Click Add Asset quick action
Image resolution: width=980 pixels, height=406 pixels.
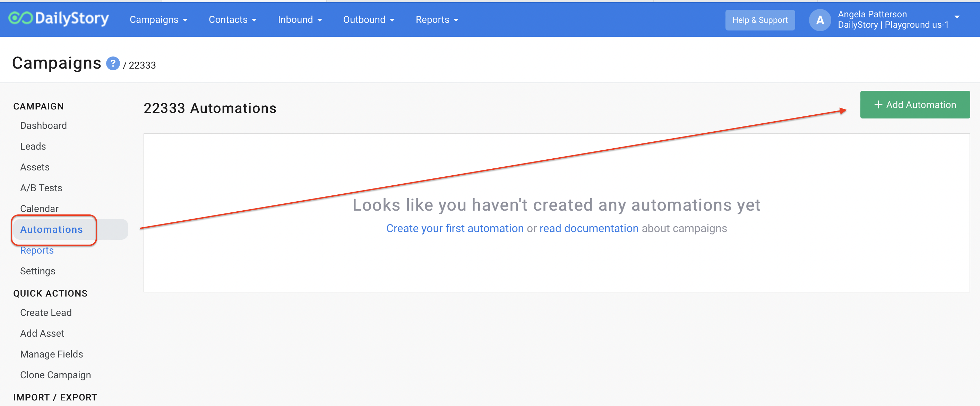click(42, 334)
